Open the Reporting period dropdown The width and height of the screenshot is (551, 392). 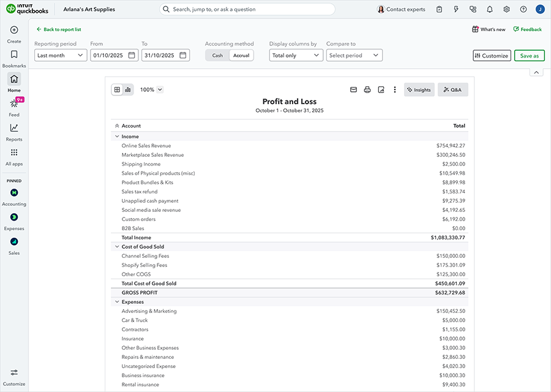pyautogui.click(x=60, y=55)
